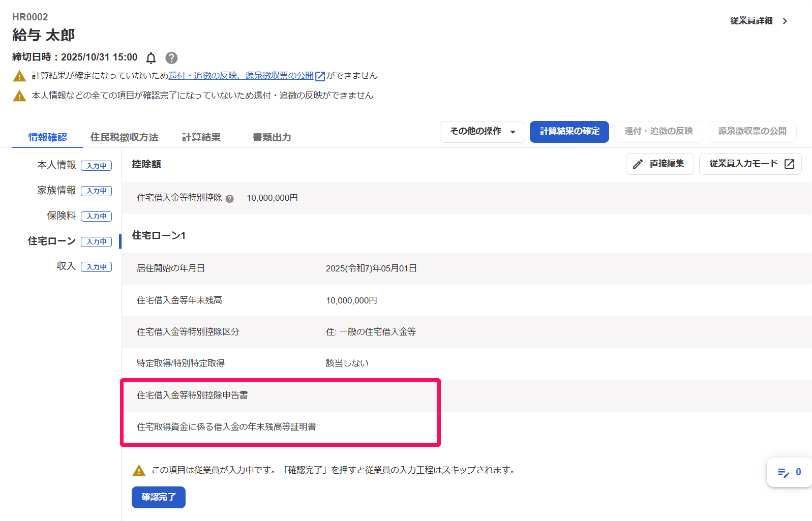The height and width of the screenshot is (521, 812).
Task: Open the 書類出力 tab
Action: point(272,137)
